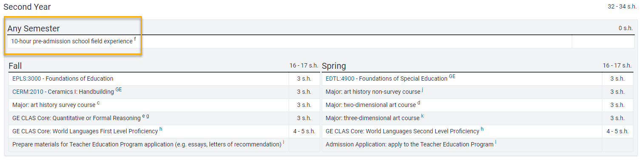Click 'Admission Application: apply to Teacher Education Program'
The image size is (644, 160).
pyautogui.click(x=409, y=144)
